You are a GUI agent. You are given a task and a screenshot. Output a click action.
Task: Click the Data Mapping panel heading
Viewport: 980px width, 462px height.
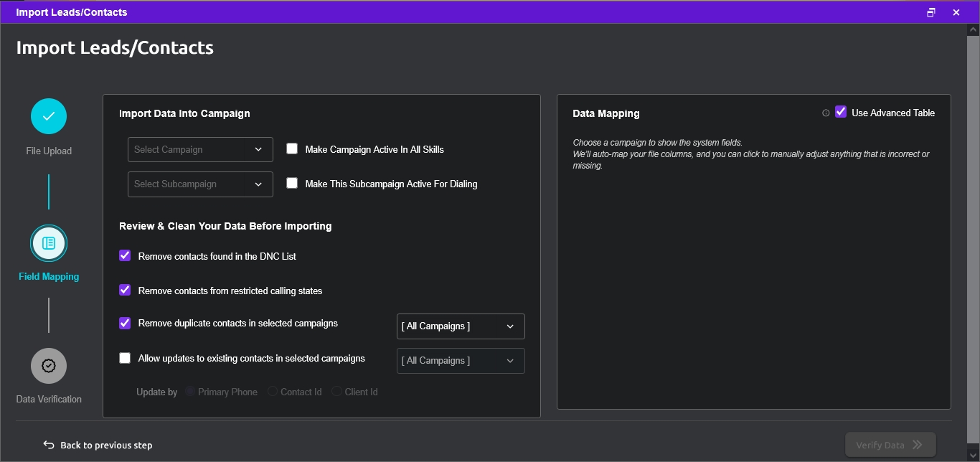point(606,113)
